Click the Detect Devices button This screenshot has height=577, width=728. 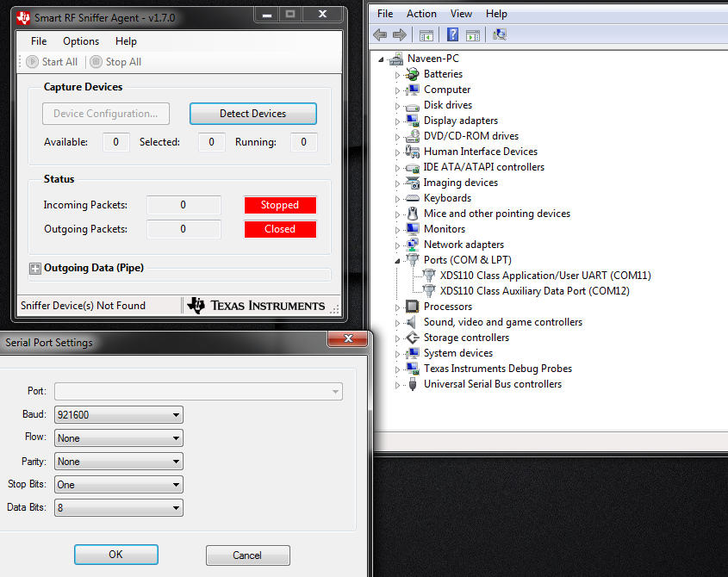coord(253,114)
